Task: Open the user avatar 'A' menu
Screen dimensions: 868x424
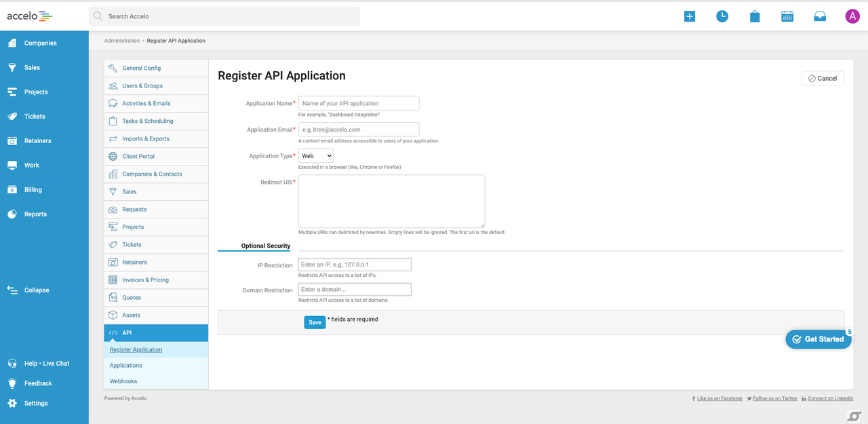Action: point(852,16)
